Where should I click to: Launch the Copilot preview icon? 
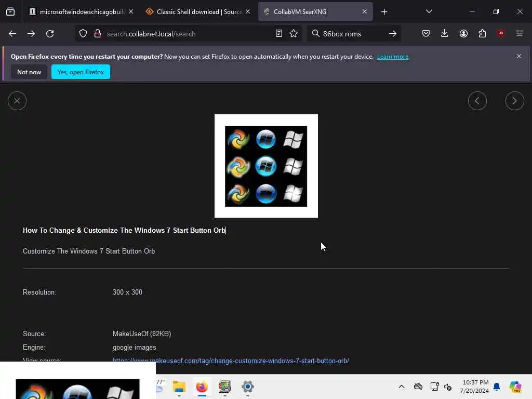click(515, 387)
